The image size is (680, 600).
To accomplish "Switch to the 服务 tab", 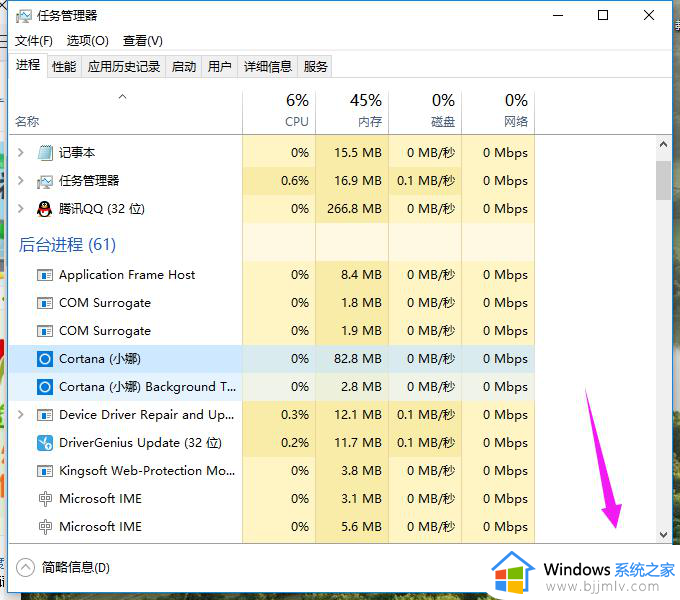I will coord(315,66).
